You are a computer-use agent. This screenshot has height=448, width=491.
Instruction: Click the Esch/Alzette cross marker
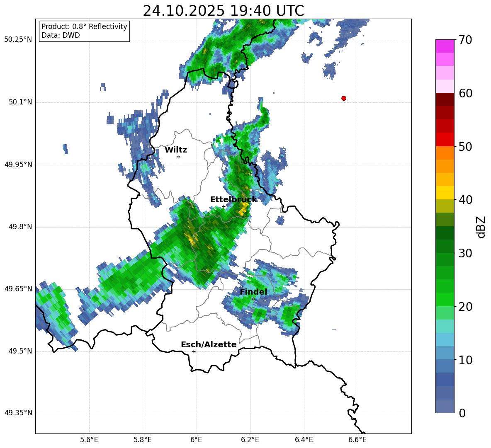(x=194, y=351)
